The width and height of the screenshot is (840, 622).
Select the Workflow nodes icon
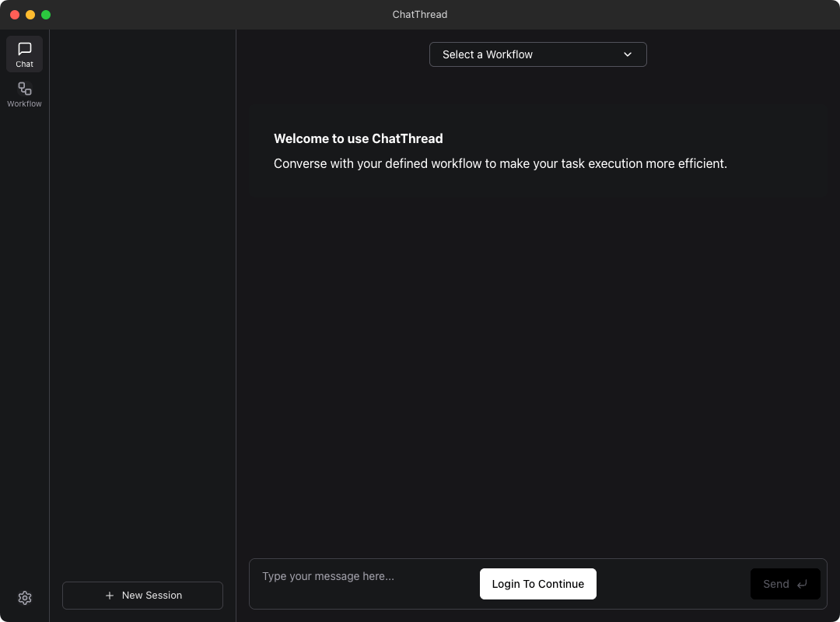tap(24, 88)
